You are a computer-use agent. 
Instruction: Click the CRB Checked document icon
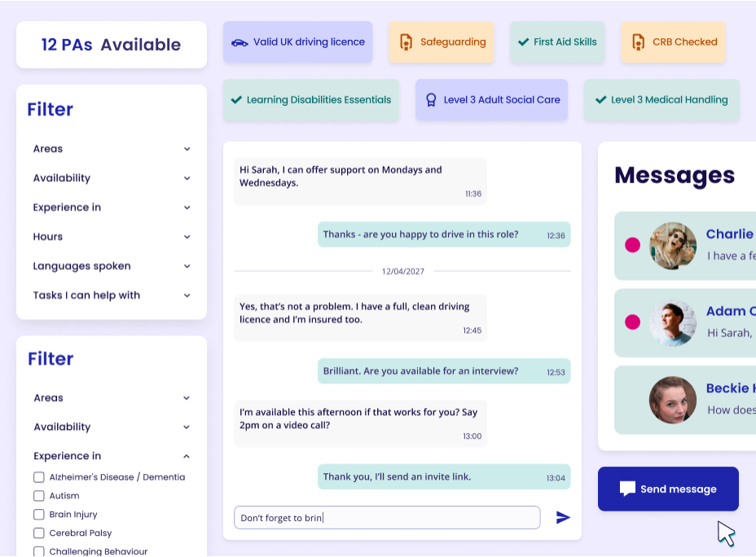(x=638, y=42)
